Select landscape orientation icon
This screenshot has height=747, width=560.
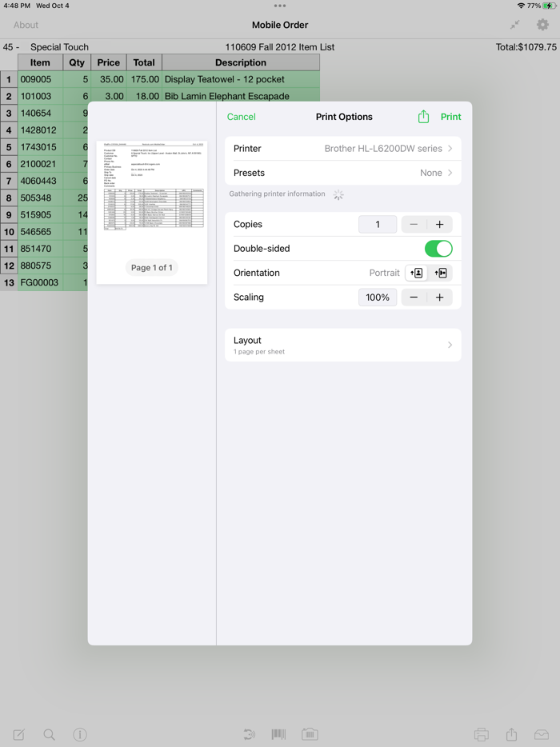click(x=440, y=273)
